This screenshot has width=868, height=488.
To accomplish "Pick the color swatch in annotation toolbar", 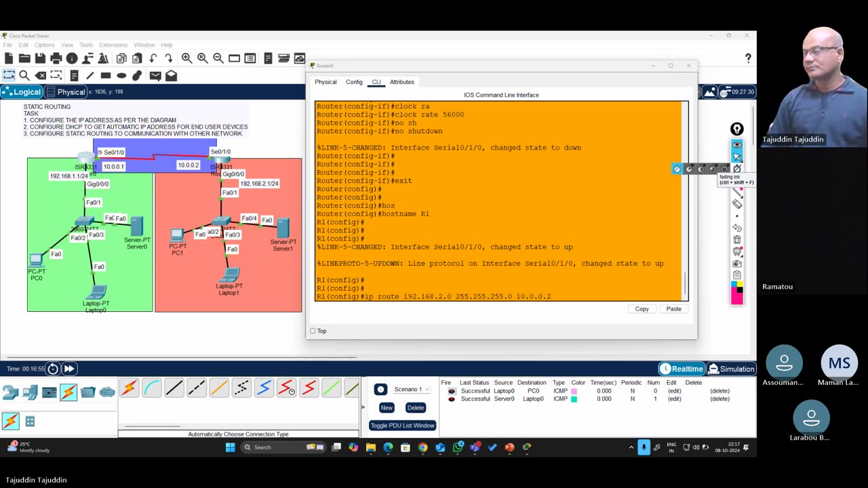I will click(737, 293).
